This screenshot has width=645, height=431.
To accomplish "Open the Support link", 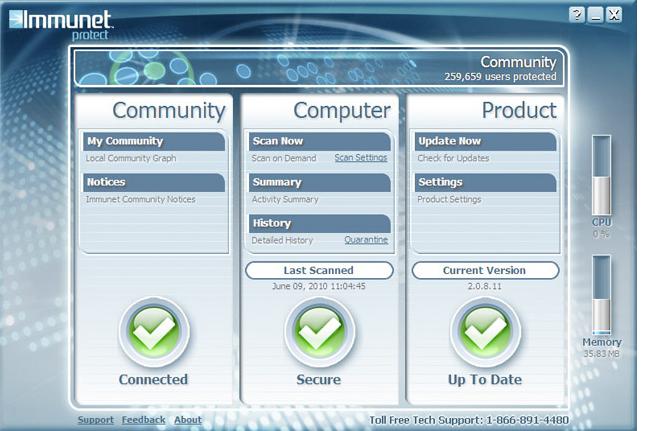I will 95,420.
